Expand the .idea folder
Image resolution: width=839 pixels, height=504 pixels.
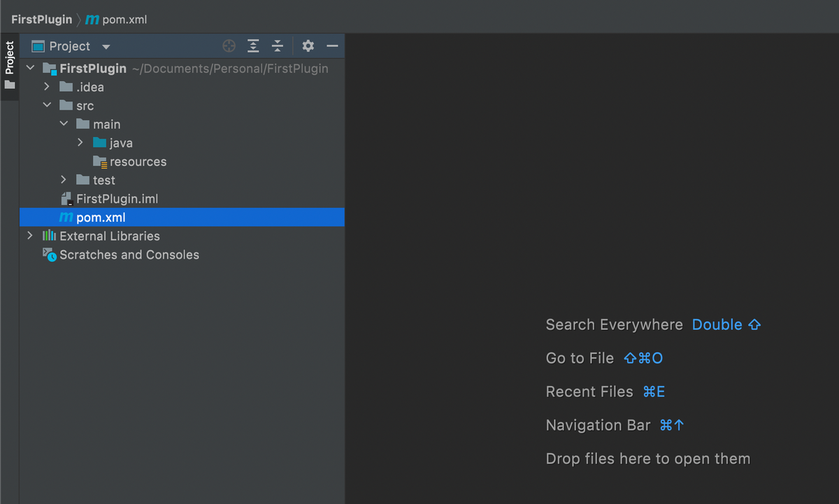(47, 87)
